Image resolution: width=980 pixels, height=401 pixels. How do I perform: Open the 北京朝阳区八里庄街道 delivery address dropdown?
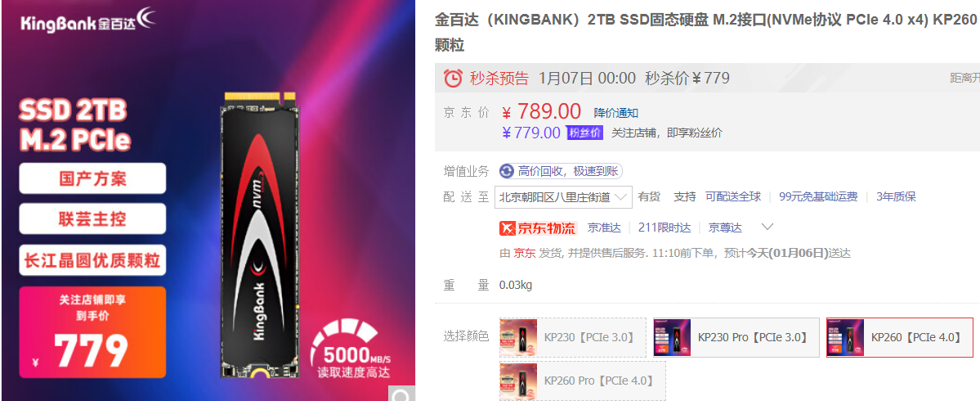[563, 197]
